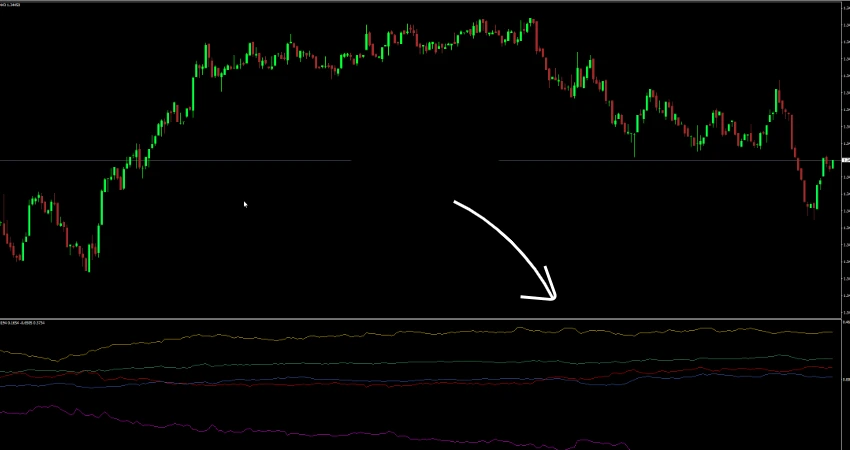Click the main chart's right price axis scale
The height and width of the screenshot is (450, 850).
[844, 100]
